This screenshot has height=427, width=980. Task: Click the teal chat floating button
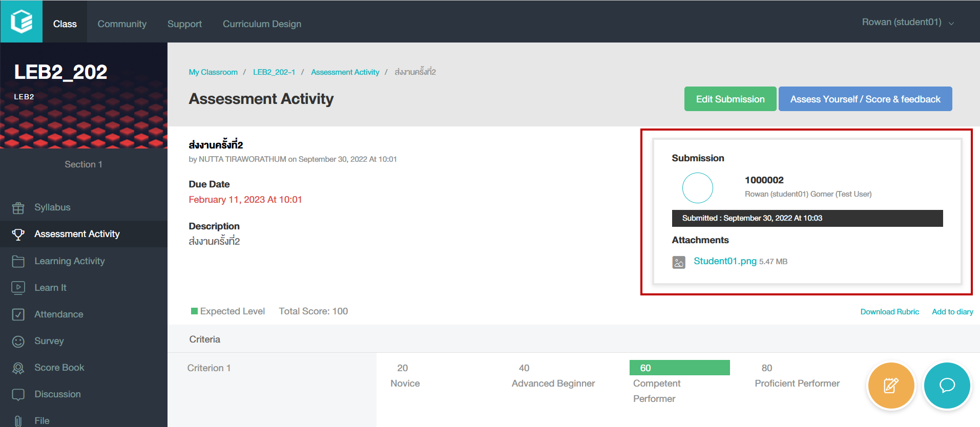(x=947, y=386)
